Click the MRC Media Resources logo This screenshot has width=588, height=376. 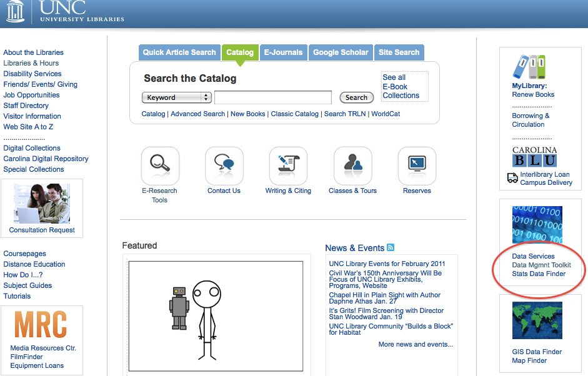(x=41, y=324)
